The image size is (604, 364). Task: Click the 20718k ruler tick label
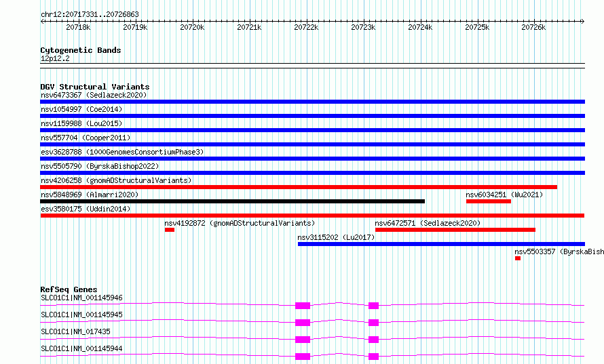(78, 28)
